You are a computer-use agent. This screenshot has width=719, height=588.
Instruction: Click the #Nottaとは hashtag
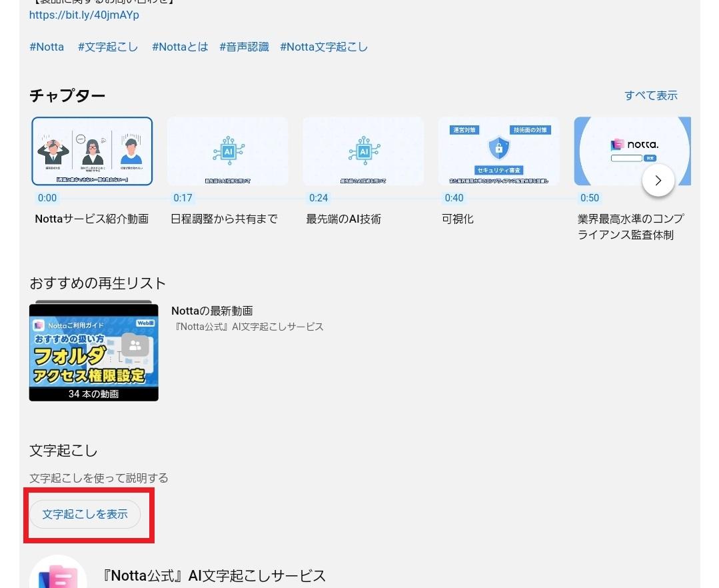180,47
